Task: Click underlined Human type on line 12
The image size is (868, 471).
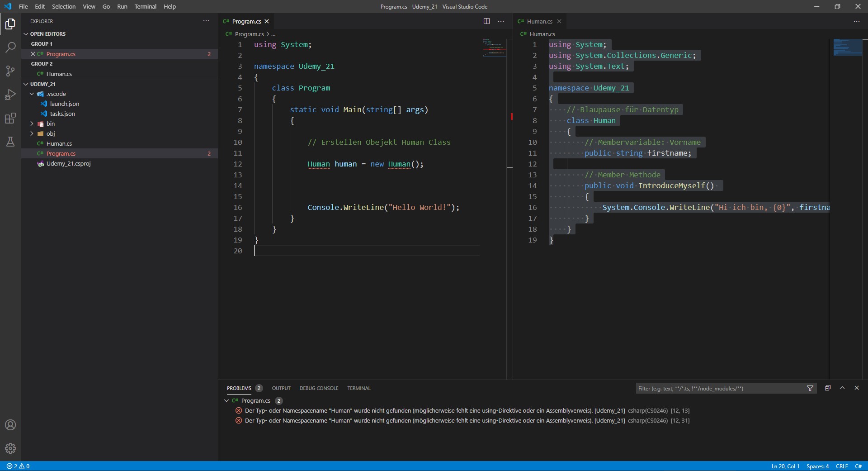Action: 319,164
